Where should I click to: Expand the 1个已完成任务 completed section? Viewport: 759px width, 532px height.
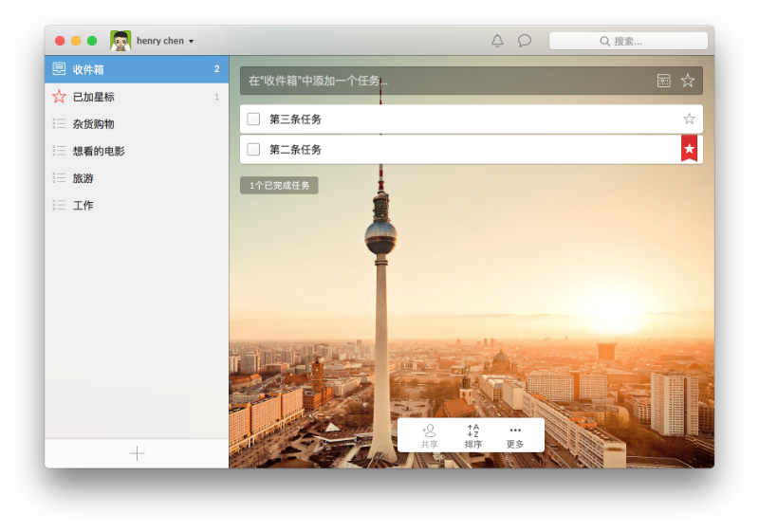pyautogui.click(x=279, y=186)
